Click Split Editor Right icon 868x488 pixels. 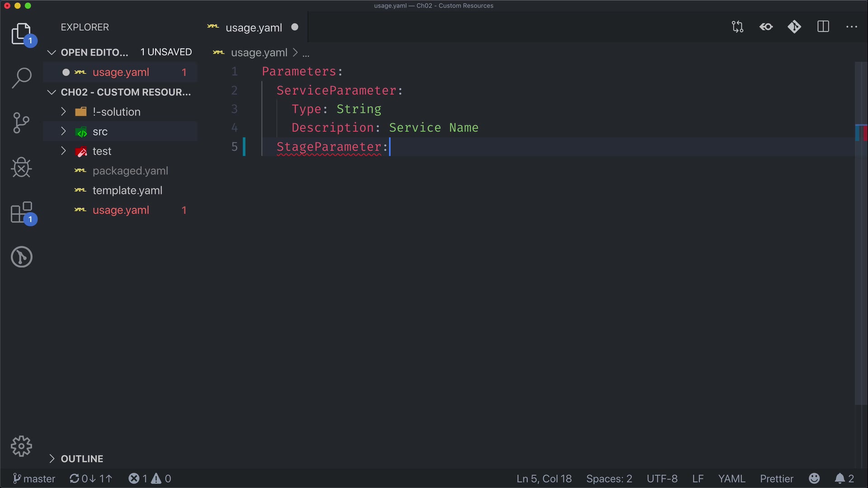point(823,27)
